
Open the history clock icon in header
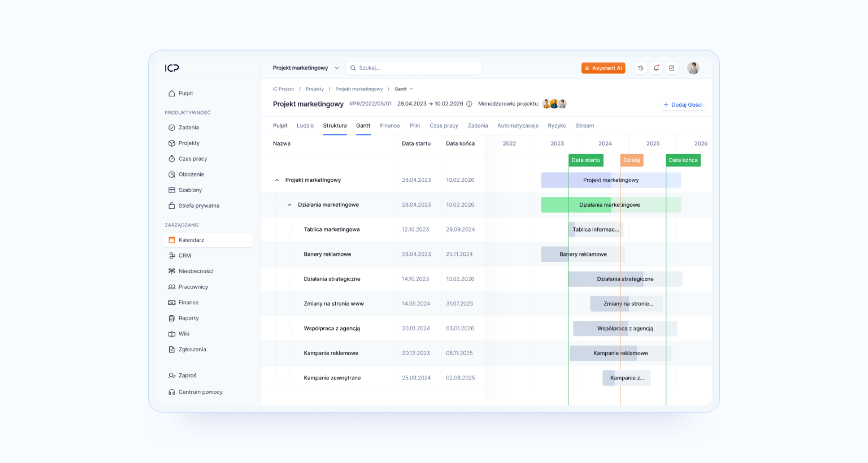tap(641, 68)
